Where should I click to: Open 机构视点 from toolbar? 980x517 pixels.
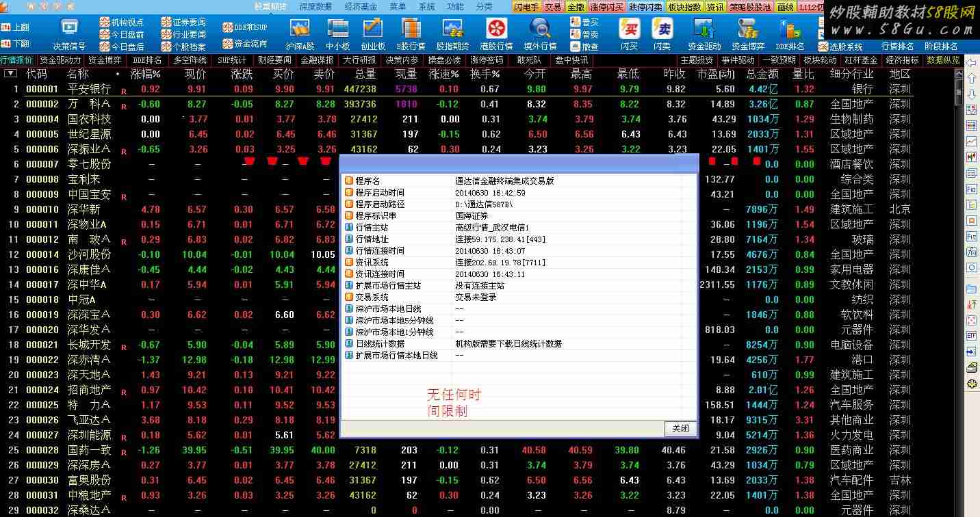[x=122, y=23]
